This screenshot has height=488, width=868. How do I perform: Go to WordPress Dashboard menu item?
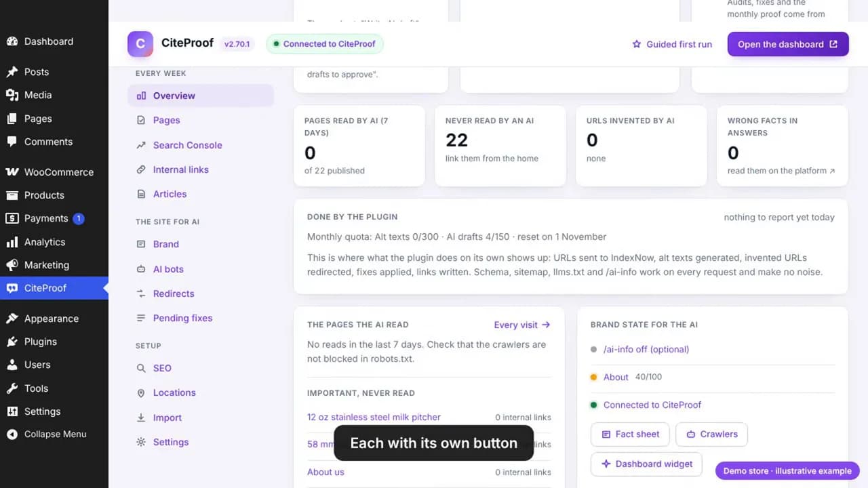(54, 41)
